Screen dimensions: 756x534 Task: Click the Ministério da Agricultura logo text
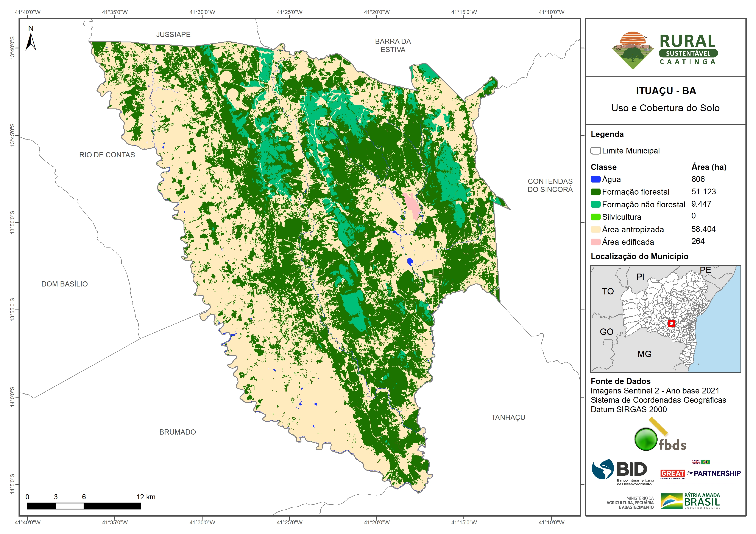[x=630, y=503]
